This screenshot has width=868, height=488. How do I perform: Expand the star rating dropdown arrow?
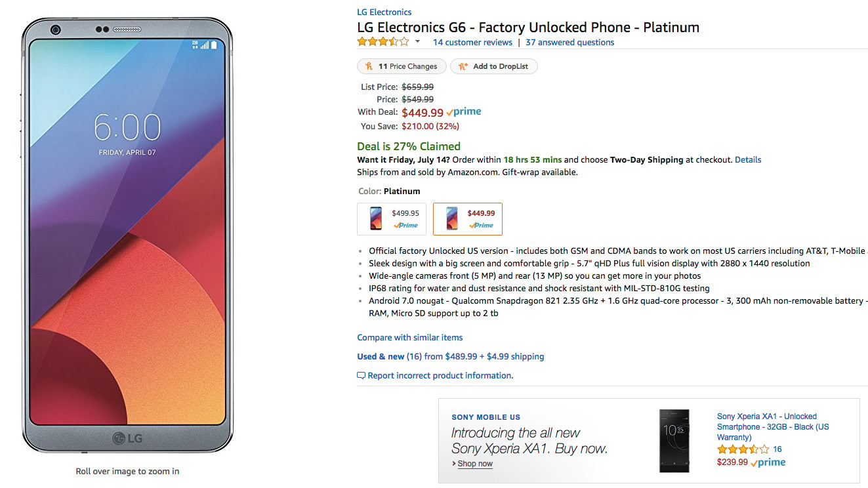(x=417, y=42)
